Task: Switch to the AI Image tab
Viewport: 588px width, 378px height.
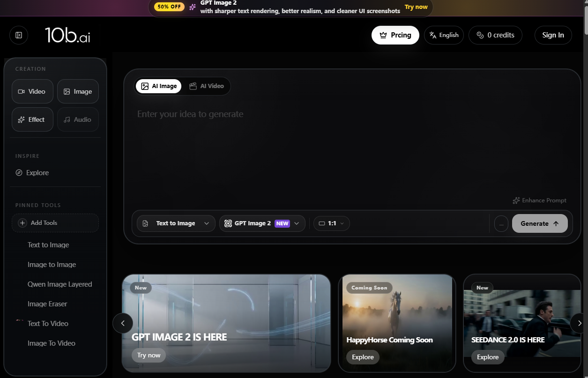Action: point(159,86)
